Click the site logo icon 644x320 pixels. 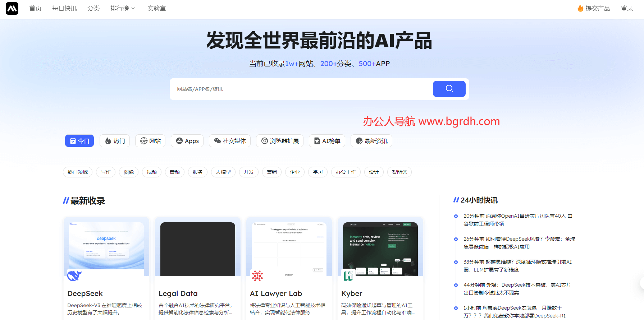(x=12, y=8)
